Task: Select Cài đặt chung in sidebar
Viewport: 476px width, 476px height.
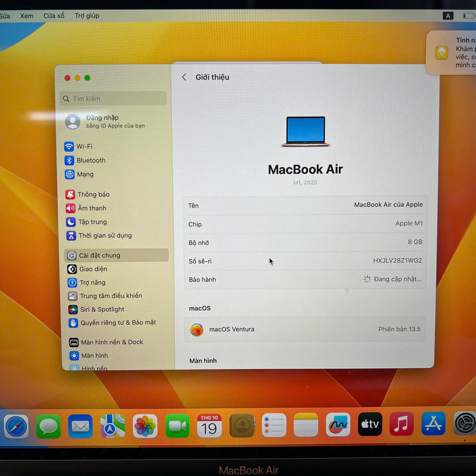Action: [99, 255]
